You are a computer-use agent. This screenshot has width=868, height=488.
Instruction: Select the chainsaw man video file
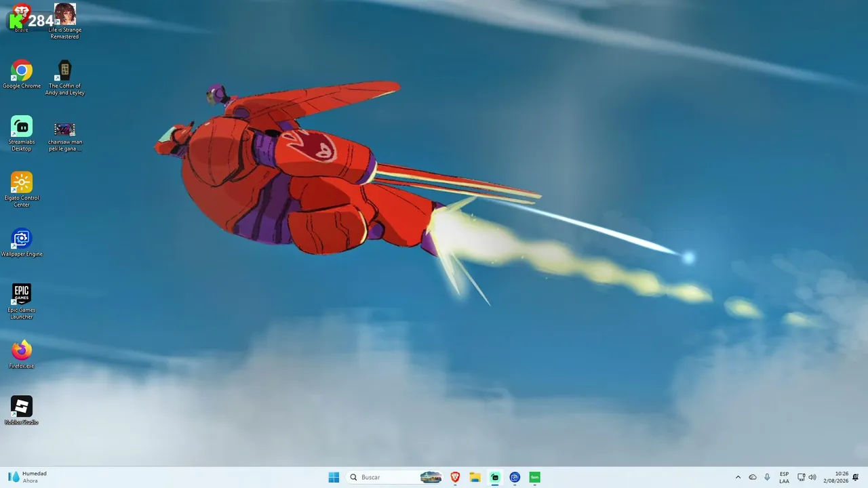point(65,136)
